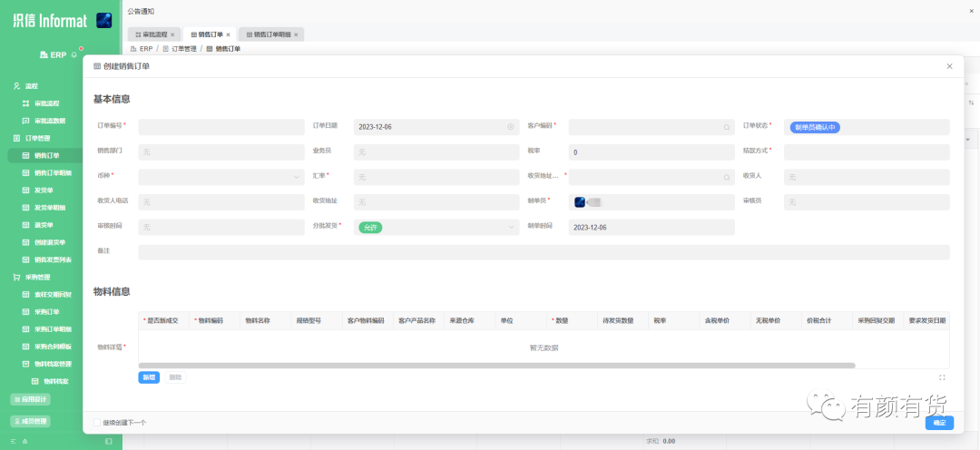Click the clear icon in 订单日期 field
This screenshot has height=450, width=980.
tap(510, 127)
